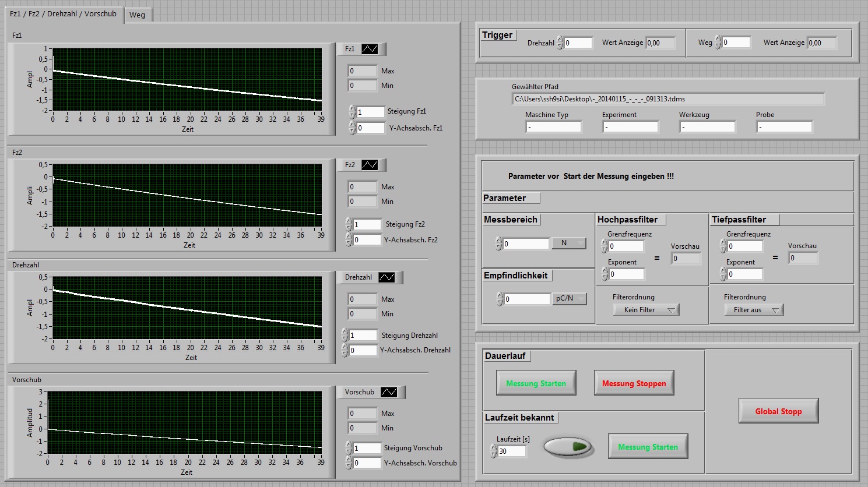
Task: Switch to the Weg tab
Action: point(138,15)
